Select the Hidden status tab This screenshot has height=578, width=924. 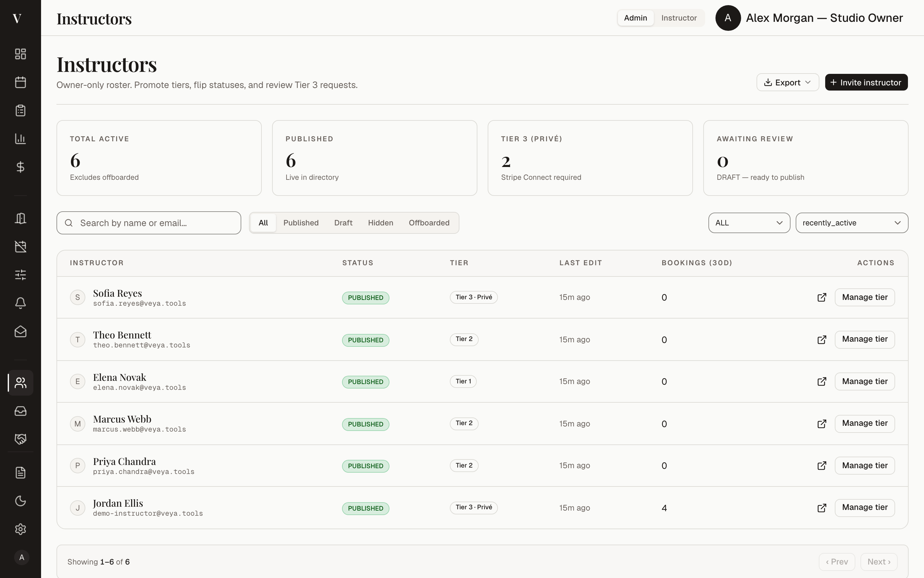pos(380,223)
